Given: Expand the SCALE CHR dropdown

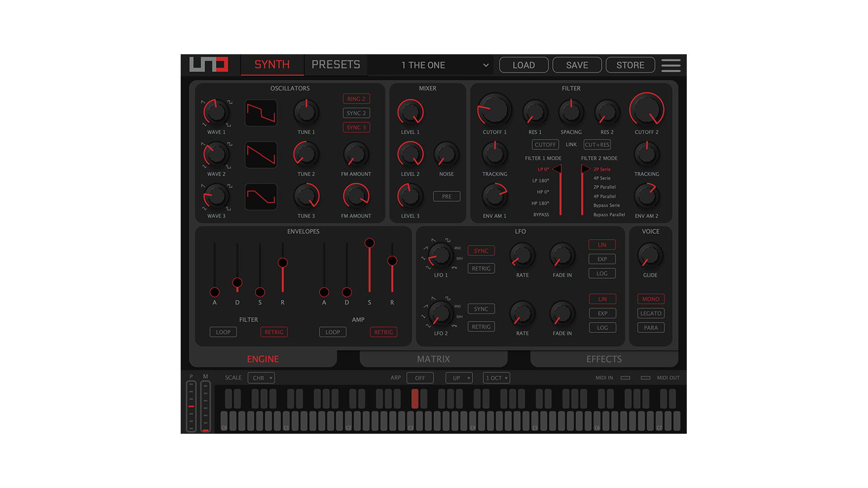Looking at the screenshot, I should [x=261, y=378].
